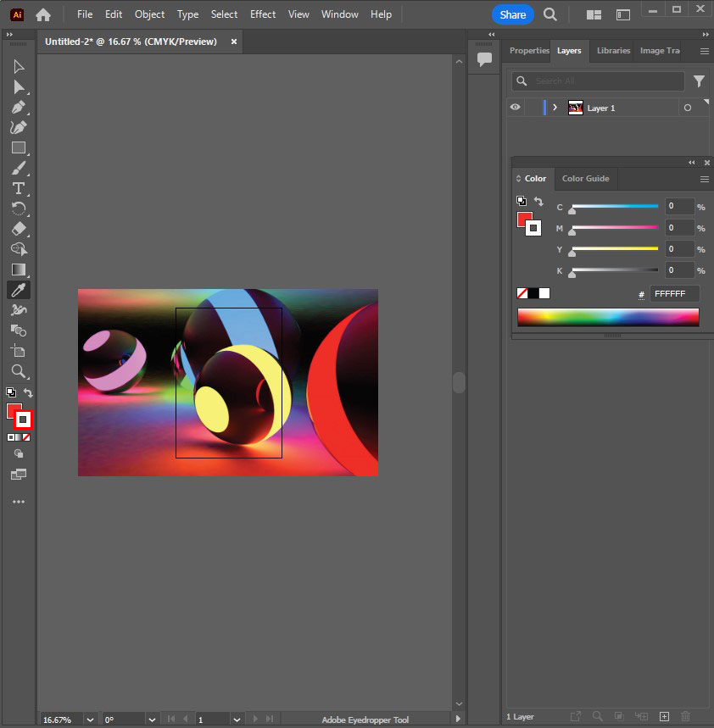Screen dimensions: 714x728
Task: Switch to the Color Guide tab
Action: click(x=585, y=179)
